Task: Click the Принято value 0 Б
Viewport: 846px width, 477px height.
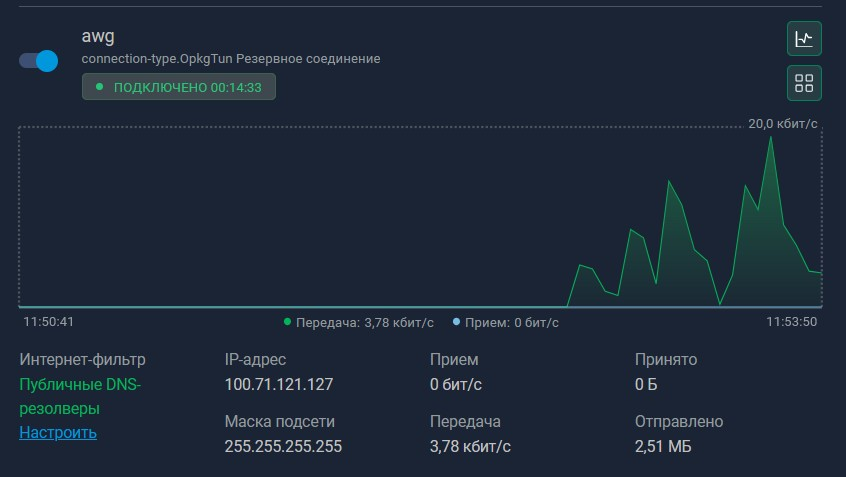Action: point(647,384)
